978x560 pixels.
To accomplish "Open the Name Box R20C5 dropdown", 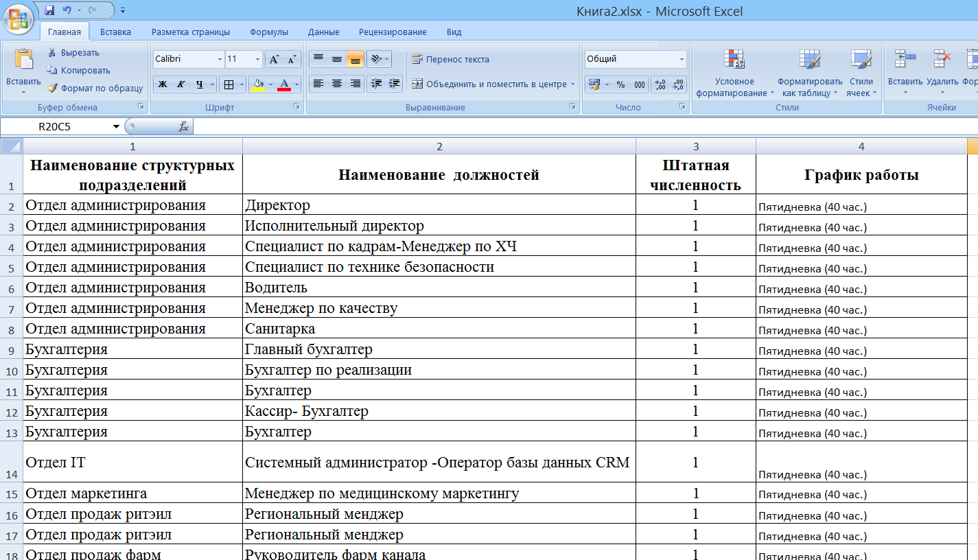I will 116,127.
